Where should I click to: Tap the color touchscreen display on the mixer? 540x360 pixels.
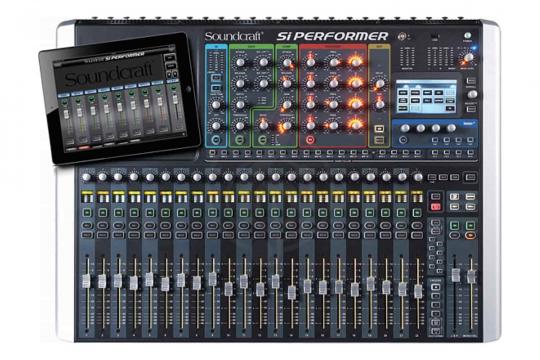coord(426,96)
